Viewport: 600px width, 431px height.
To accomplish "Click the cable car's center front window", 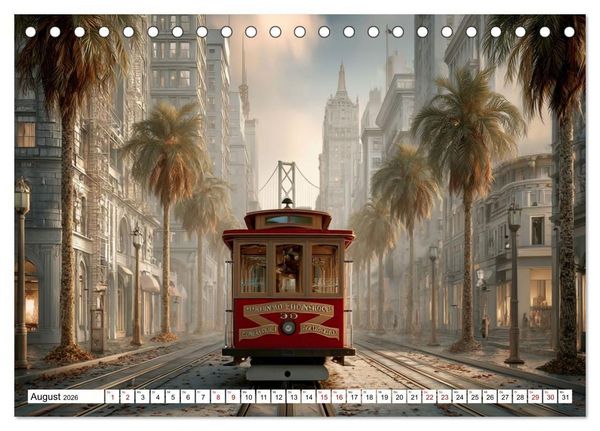I will pyautogui.click(x=289, y=269).
